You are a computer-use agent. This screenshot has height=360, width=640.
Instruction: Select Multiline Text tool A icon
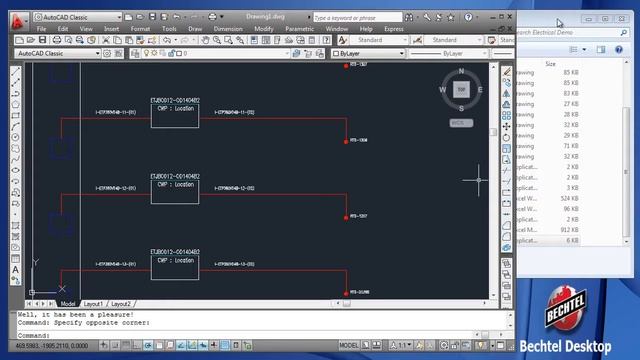16,270
